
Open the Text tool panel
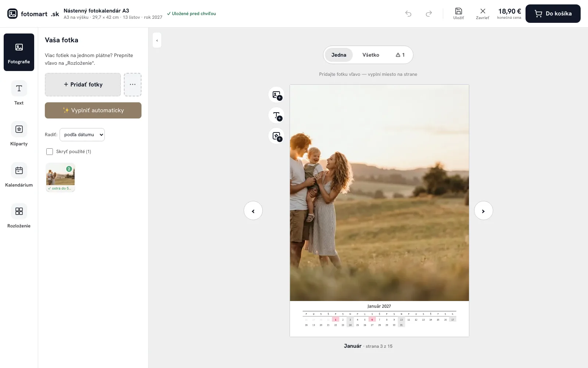tap(19, 93)
